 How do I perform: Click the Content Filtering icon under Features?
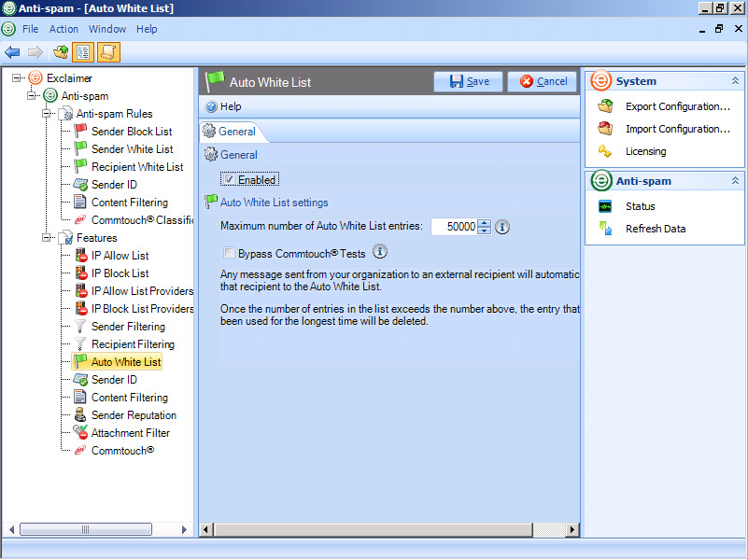point(80,397)
